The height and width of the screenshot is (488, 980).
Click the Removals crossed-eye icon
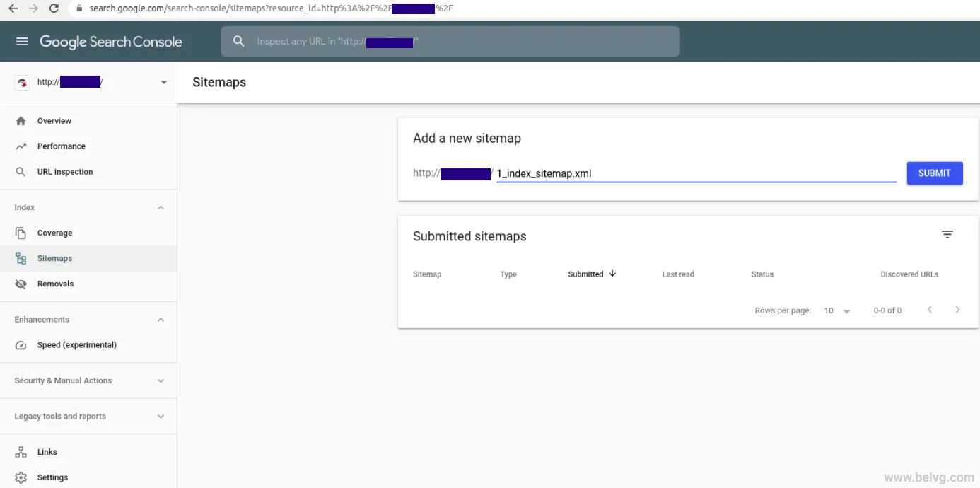21,284
